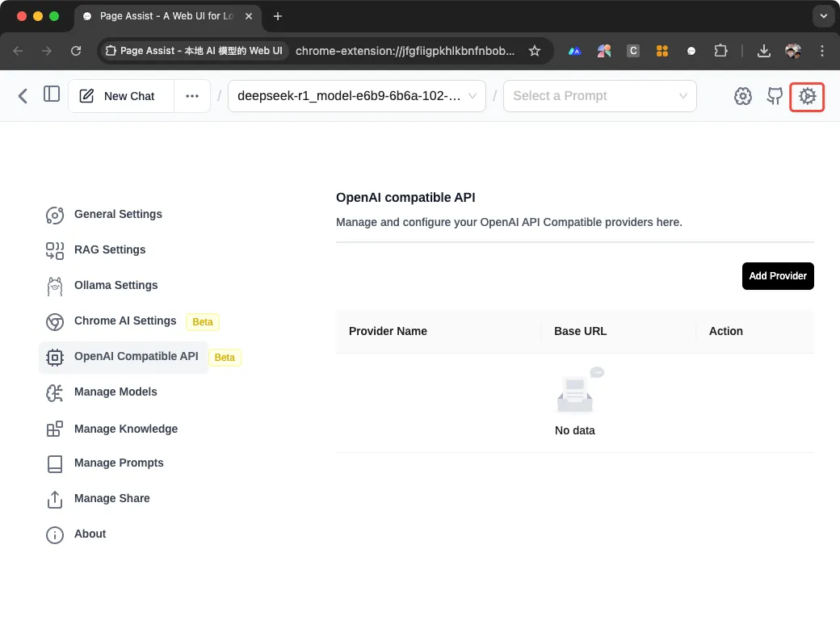Click the Chrome downloads icon
This screenshot has height=641, width=840.
tap(764, 51)
